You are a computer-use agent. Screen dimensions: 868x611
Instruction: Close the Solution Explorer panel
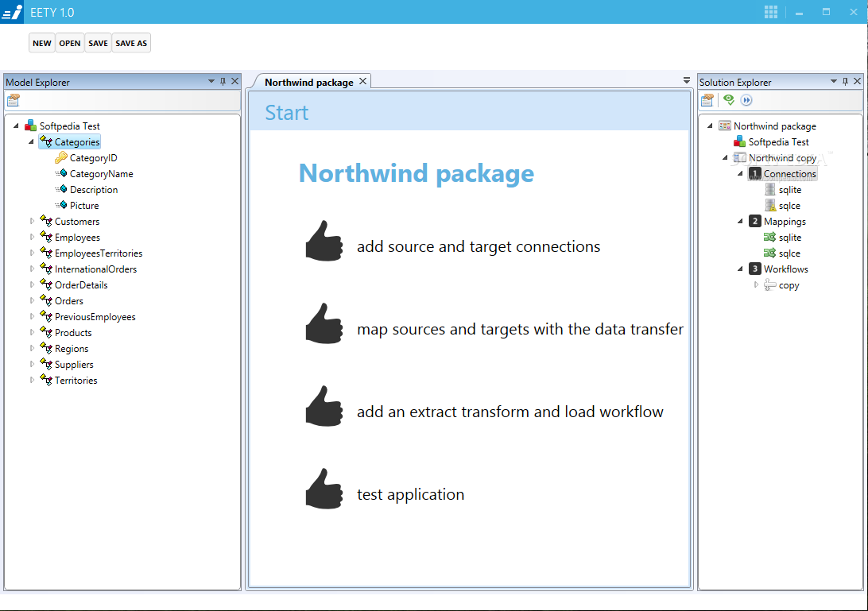pos(858,81)
